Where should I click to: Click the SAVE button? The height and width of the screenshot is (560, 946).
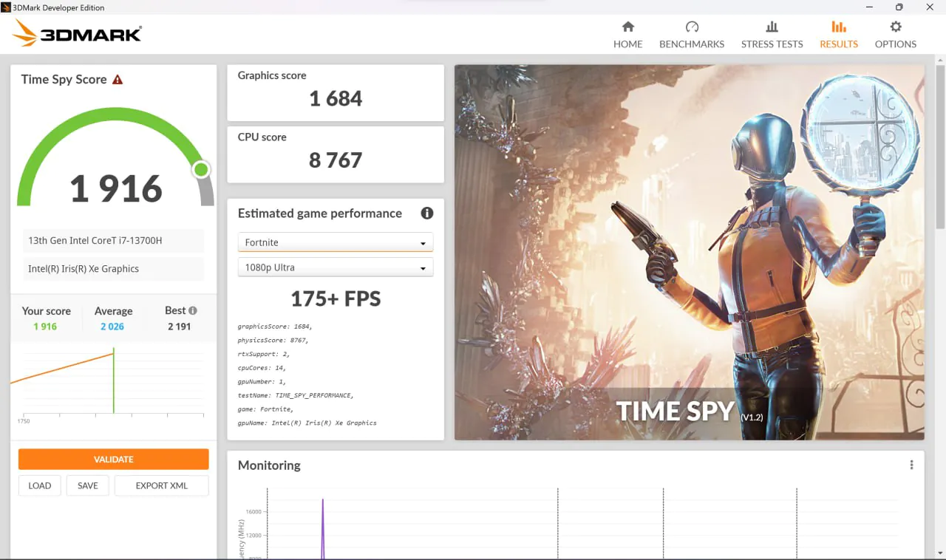(x=88, y=485)
